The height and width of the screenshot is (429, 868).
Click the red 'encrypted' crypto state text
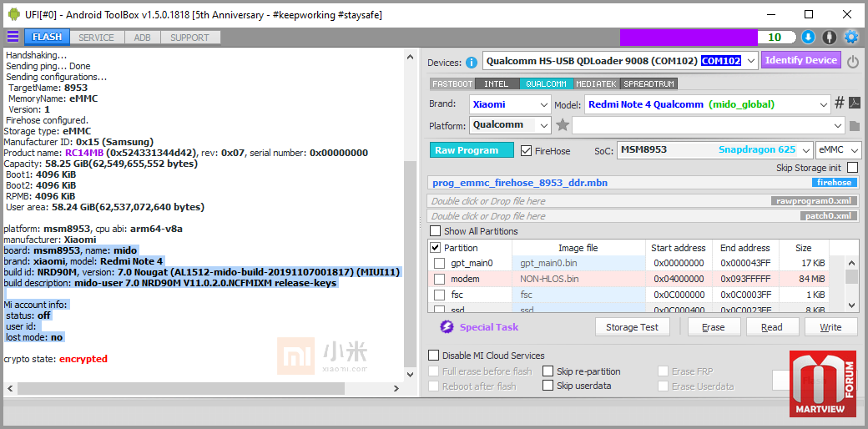point(83,359)
